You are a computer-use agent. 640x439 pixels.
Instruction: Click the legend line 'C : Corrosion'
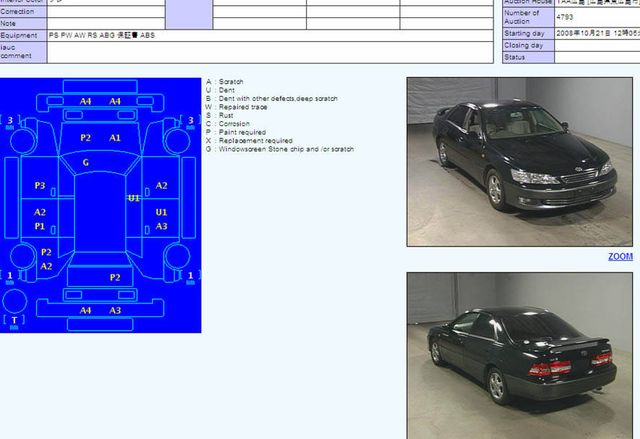click(228, 124)
